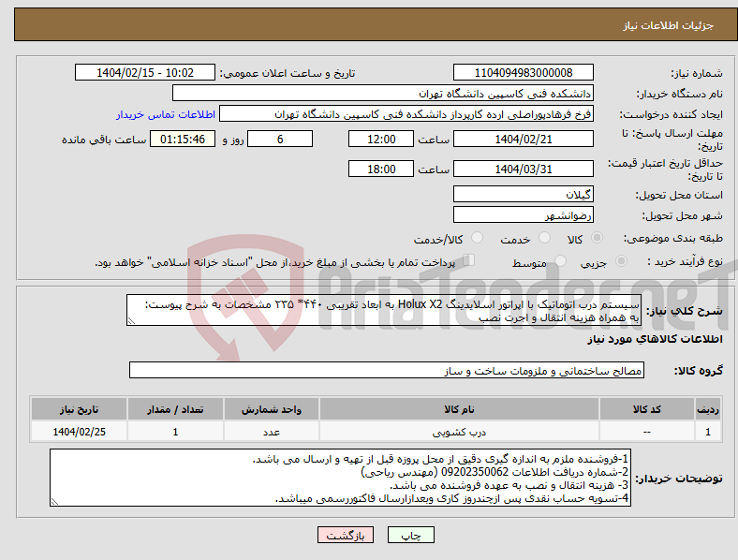This screenshot has width=738, height=560.
Task: Click the نام دستگاه خریدار field
Action: pos(383,93)
